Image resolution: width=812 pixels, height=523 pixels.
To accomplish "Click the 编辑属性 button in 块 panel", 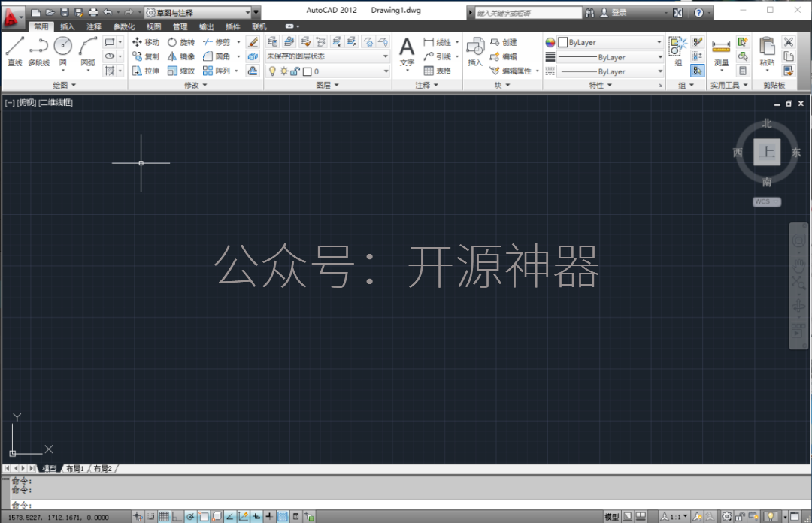I will point(511,71).
